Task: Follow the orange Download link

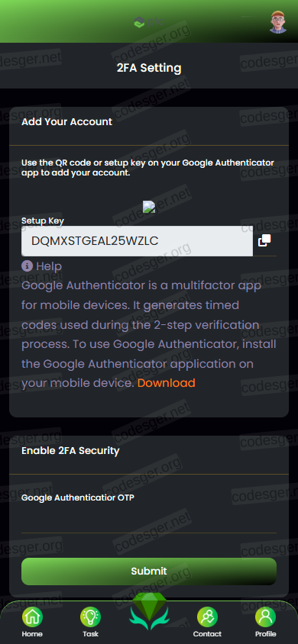Action: coord(166,383)
